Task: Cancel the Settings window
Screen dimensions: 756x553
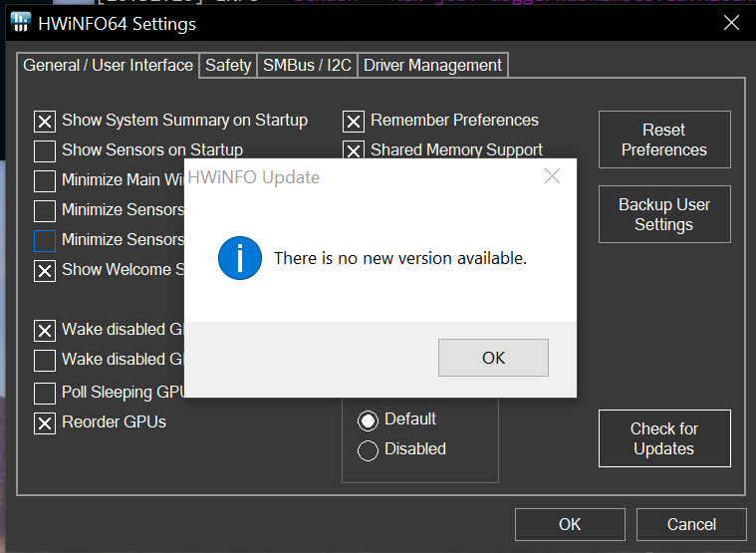Action: coord(691,524)
